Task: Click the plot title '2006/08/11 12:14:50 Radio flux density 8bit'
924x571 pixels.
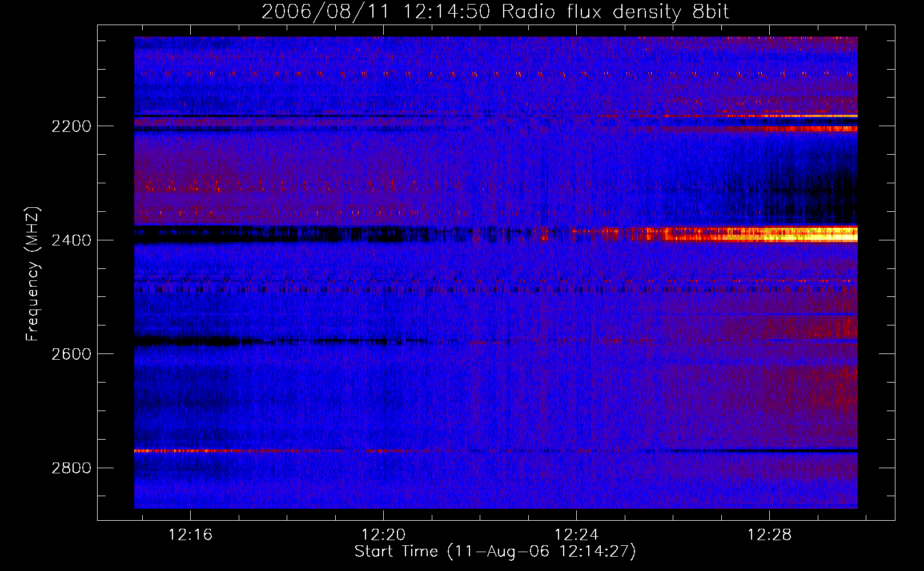Action: point(495,11)
